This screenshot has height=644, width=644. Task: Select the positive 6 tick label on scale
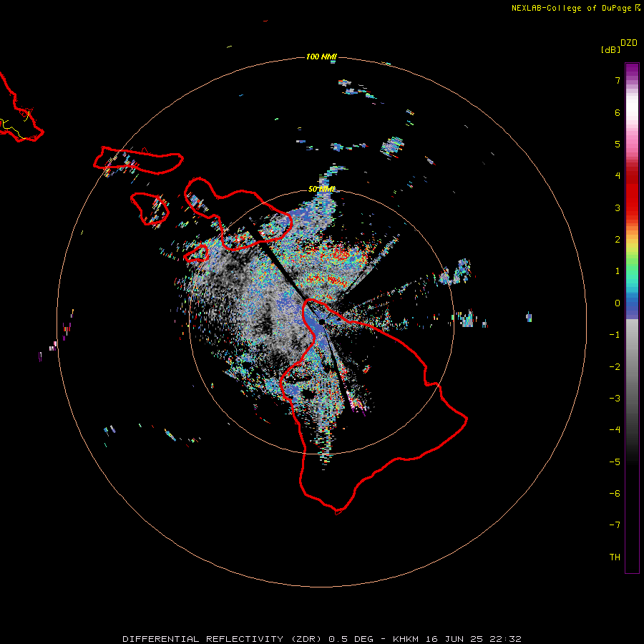pyautogui.click(x=617, y=112)
